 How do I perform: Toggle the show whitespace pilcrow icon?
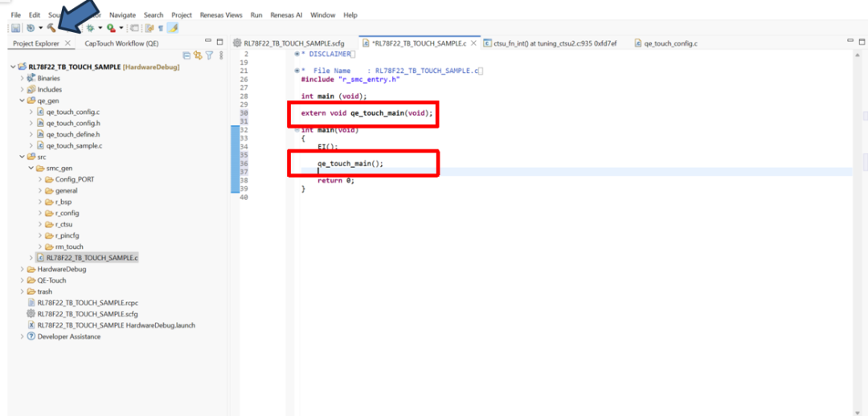[161, 28]
